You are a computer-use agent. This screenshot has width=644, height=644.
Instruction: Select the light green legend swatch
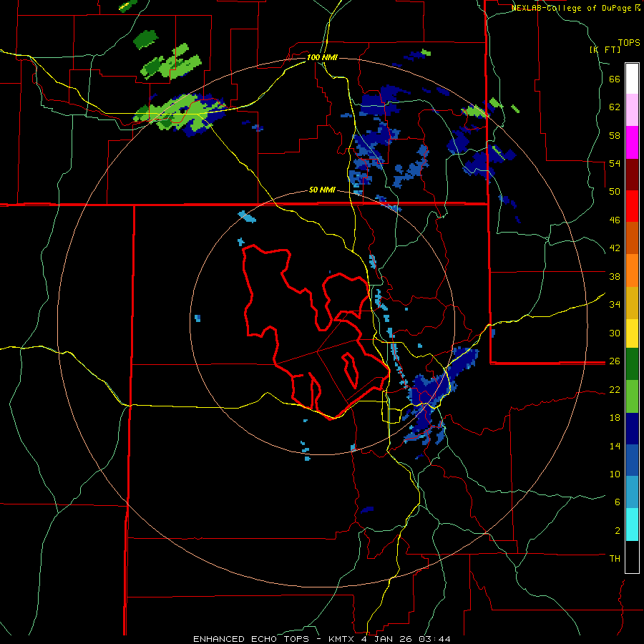tap(632, 396)
